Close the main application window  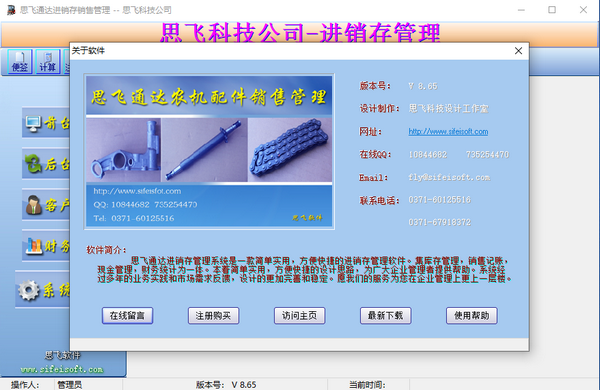coord(583,10)
